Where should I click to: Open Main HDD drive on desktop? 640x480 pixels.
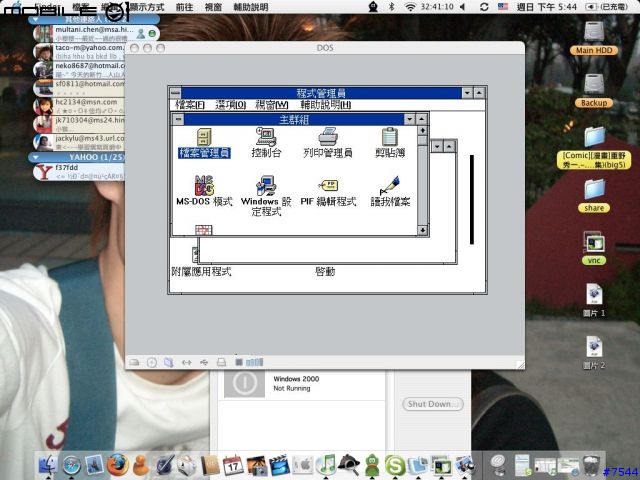(594, 38)
